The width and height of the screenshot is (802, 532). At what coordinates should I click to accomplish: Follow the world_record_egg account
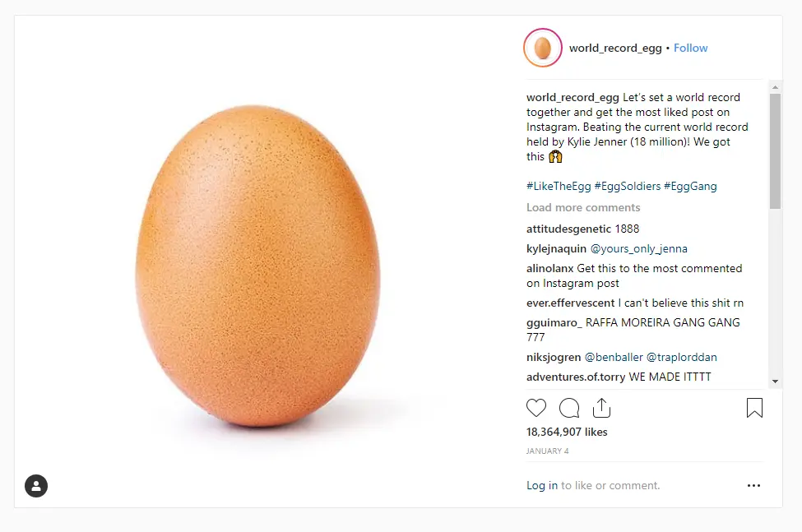click(x=690, y=48)
